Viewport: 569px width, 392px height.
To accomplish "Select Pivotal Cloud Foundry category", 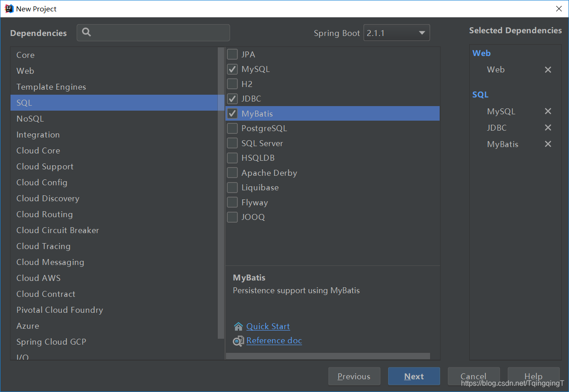I will pyautogui.click(x=114, y=310).
